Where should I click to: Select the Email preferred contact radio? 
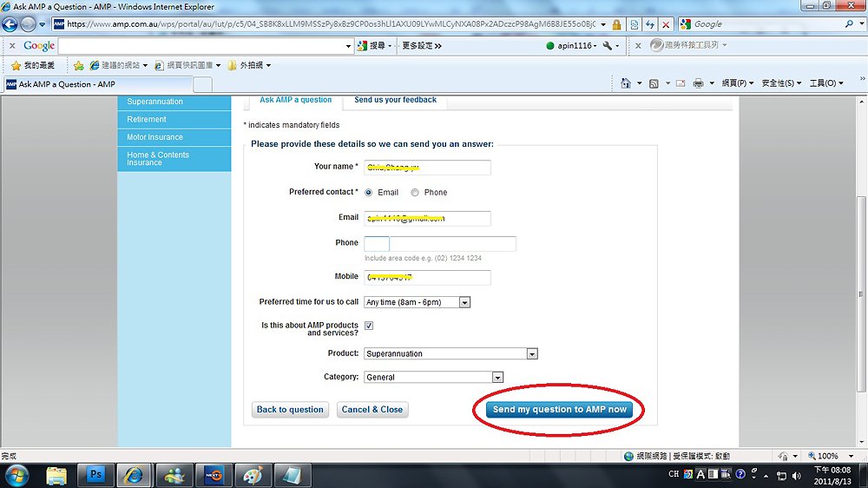click(369, 193)
